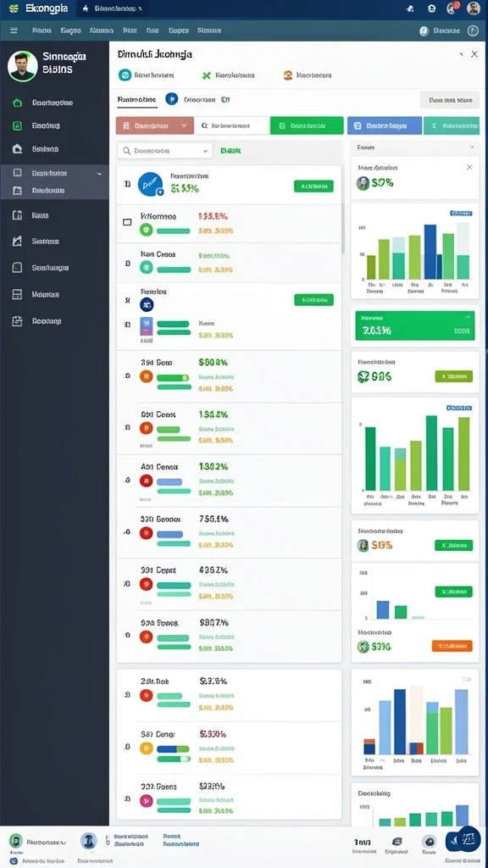Open the hamburger menu below the logo
Viewport: 488px width, 868px height.
pyautogui.click(x=14, y=31)
